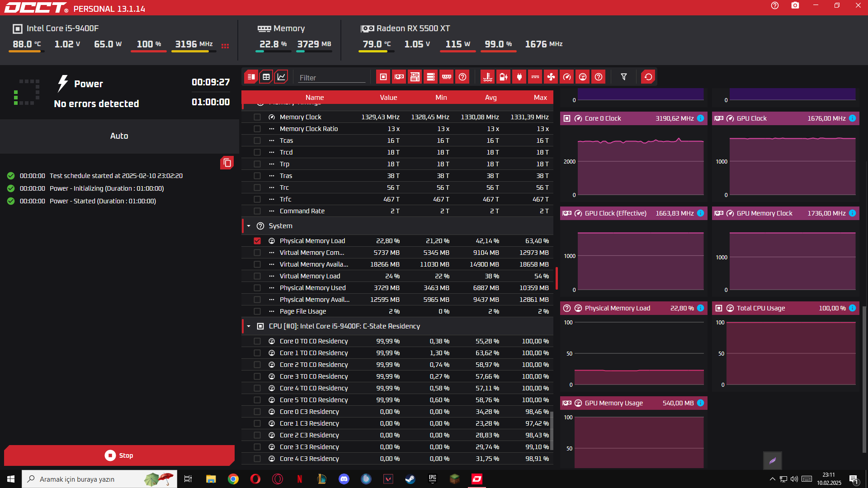Viewport: 868px width, 488px height.
Task: Collapse the C-State Residency group
Action: pyautogui.click(x=249, y=326)
